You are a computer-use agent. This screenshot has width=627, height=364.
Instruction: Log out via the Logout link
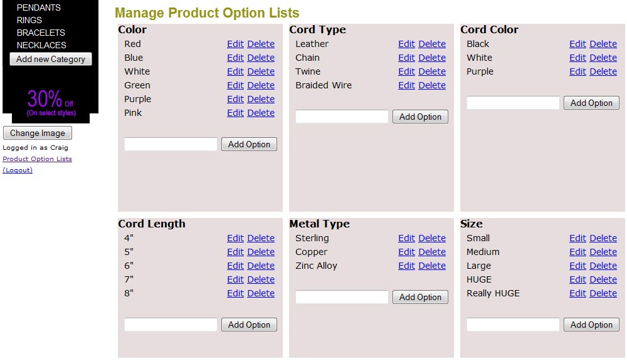click(x=18, y=170)
